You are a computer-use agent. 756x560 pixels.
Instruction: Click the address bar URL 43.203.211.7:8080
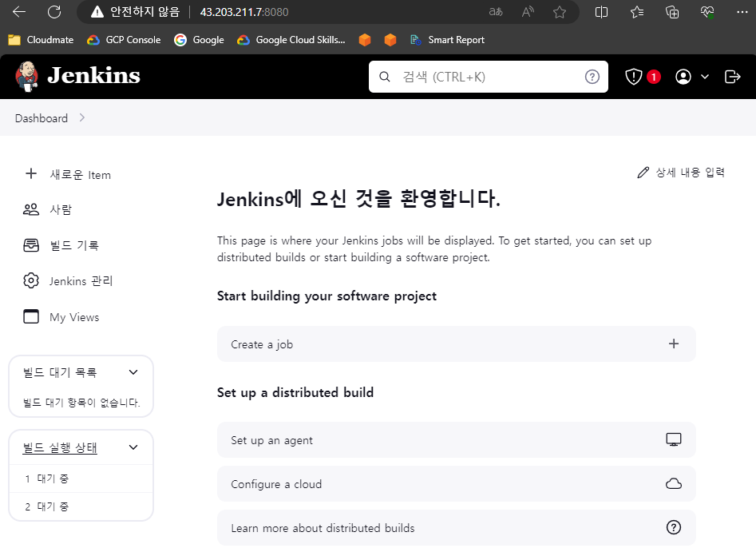pos(244,12)
